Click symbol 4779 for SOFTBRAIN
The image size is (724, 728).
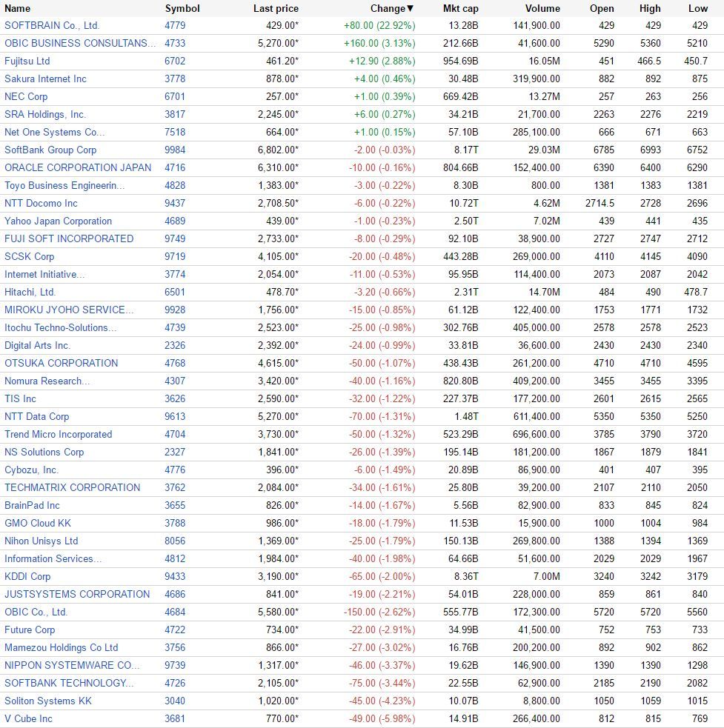point(175,25)
